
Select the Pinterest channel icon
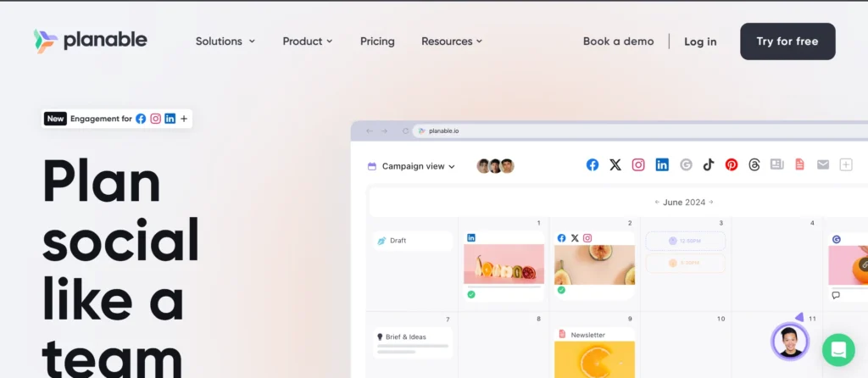(732, 165)
